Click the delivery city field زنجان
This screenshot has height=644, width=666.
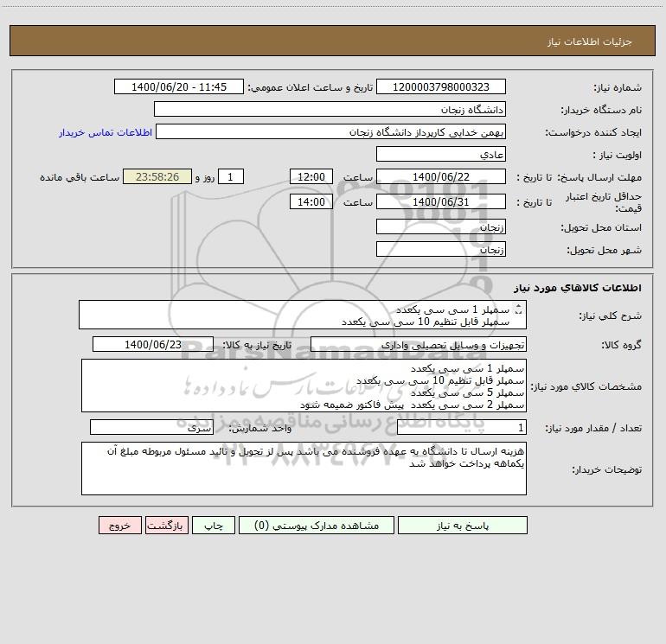tap(441, 249)
